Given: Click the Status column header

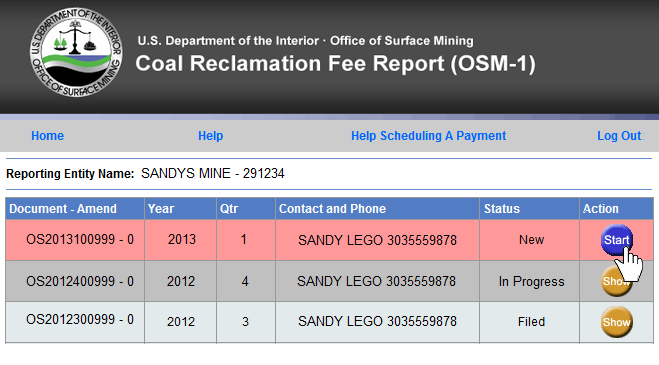Looking at the screenshot, I should click(502, 209).
